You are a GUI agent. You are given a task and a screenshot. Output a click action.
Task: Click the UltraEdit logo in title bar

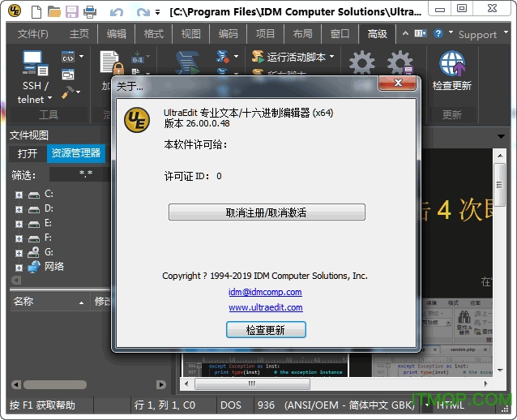tap(15, 11)
